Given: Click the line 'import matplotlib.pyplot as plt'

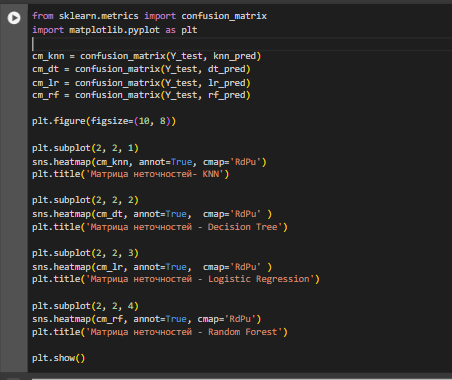Looking at the screenshot, I should [115, 30].
